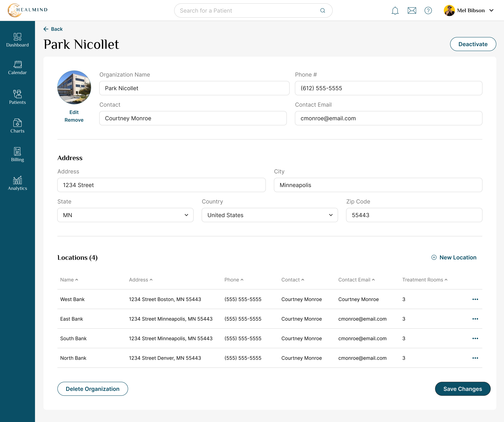Viewport: 504px width, 422px height.
Task: Open the notifications bell
Action: [x=395, y=10]
